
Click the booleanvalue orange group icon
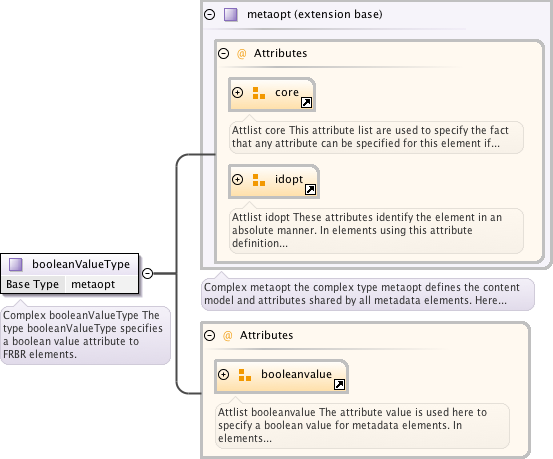245,375
